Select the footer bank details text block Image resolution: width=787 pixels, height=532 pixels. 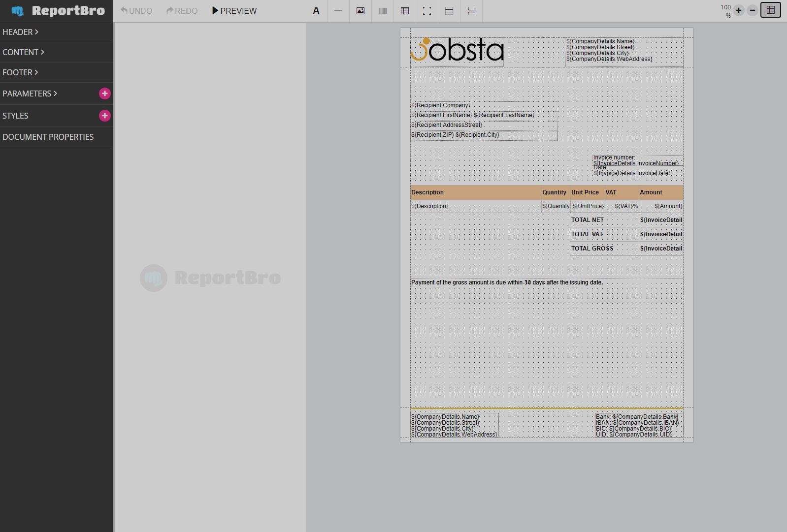point(639,425)
